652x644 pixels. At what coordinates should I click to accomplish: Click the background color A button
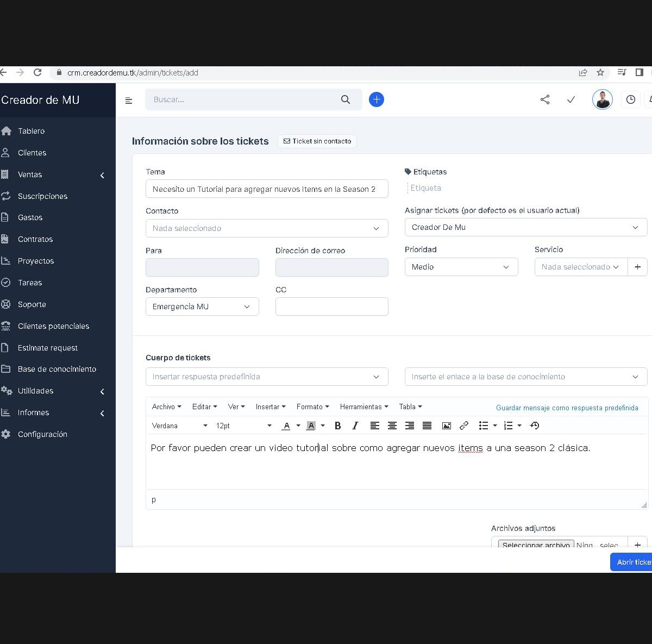[x=311, y=426]
